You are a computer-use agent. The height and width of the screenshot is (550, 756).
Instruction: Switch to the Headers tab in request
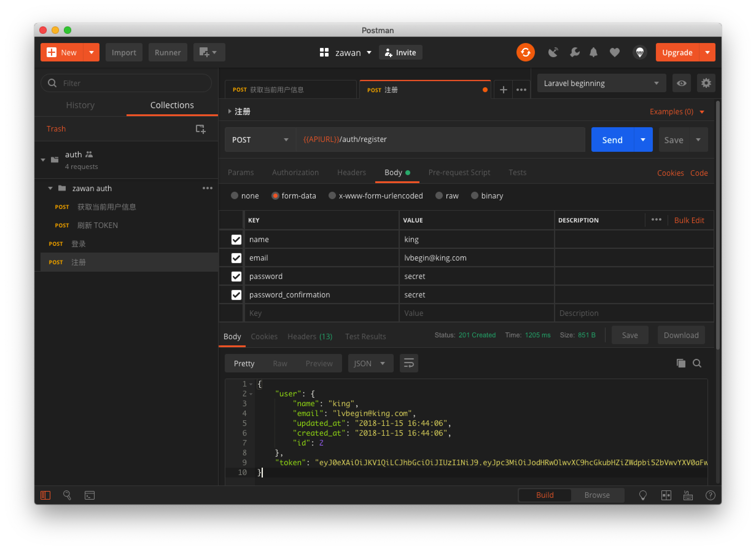click(x=351, y=172)
